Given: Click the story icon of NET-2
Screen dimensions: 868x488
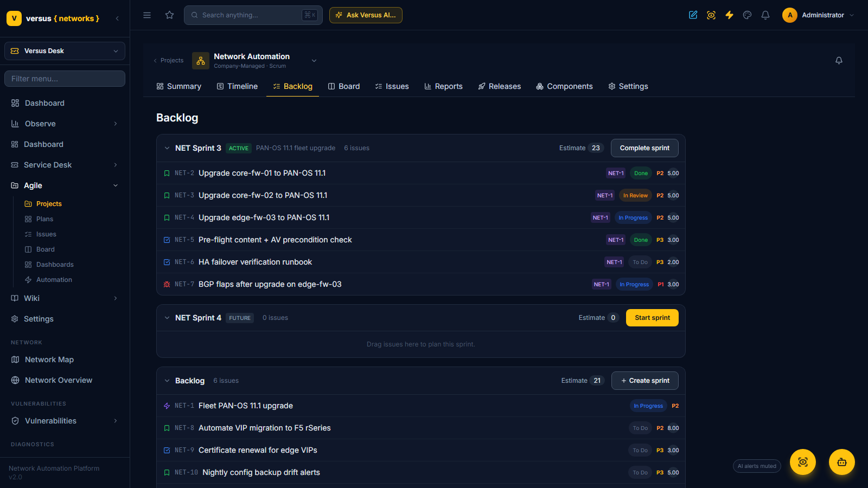Looking at the screenshot, I should point(167,174).
